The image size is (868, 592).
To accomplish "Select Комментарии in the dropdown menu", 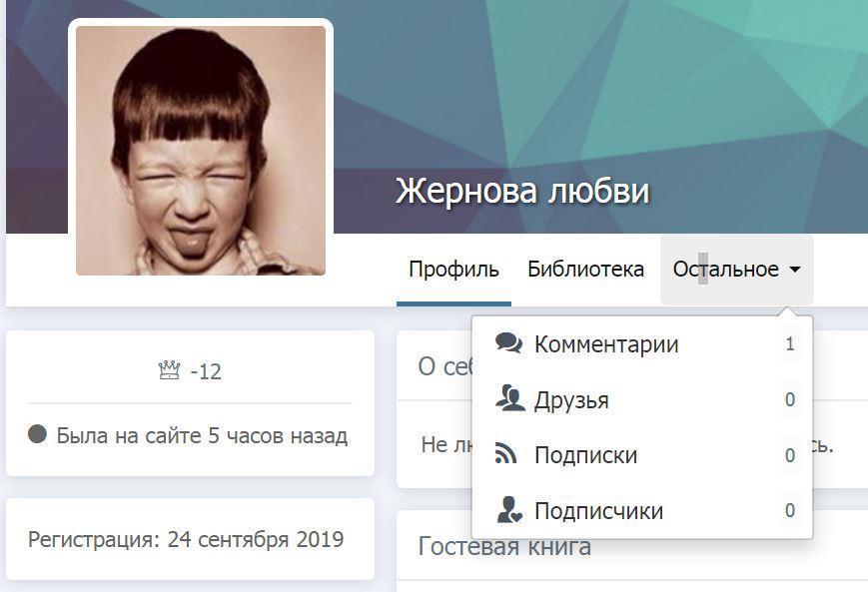I will coord(642,344).
